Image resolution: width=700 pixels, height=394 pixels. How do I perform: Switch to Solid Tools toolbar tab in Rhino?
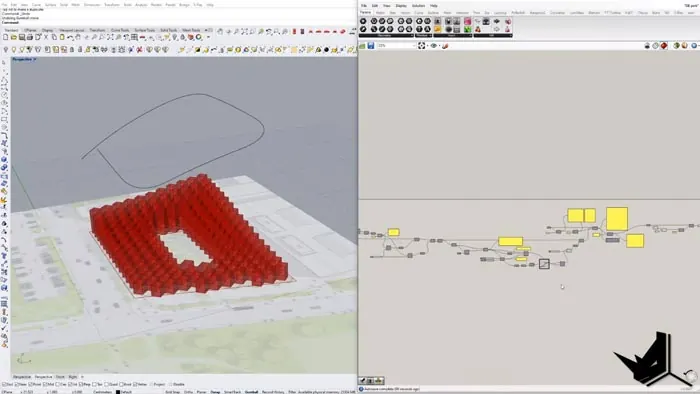point(169,30)
